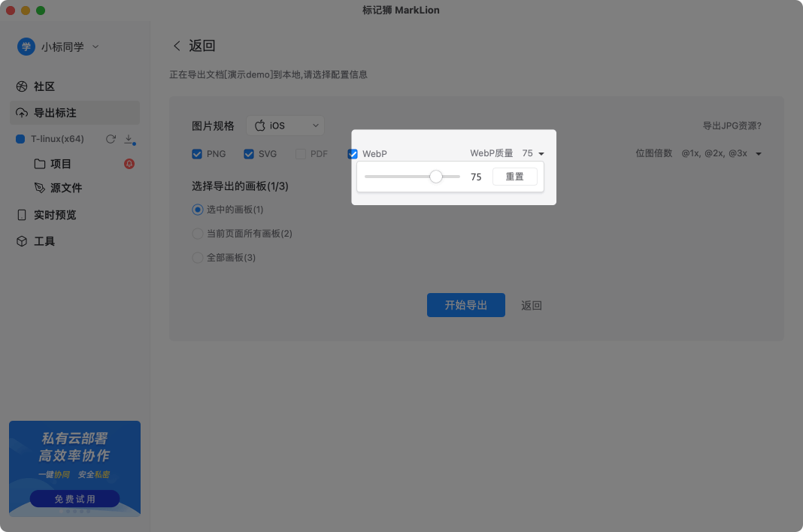Click the download icon with blue dot
This screenshot has height=532, width=803.
129,139
